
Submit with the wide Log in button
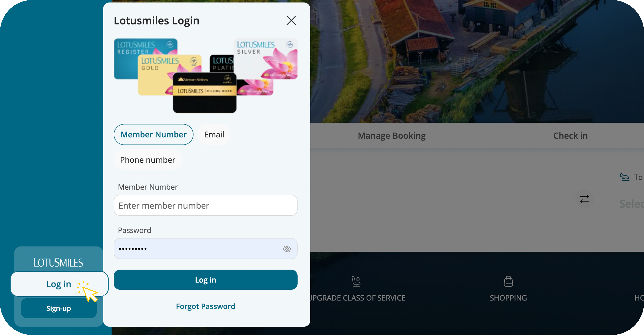206,280
